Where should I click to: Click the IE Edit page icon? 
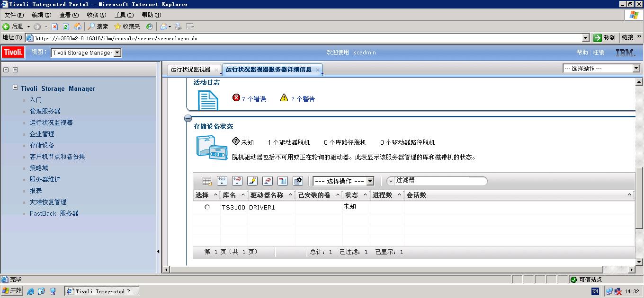tap(190, 26)
